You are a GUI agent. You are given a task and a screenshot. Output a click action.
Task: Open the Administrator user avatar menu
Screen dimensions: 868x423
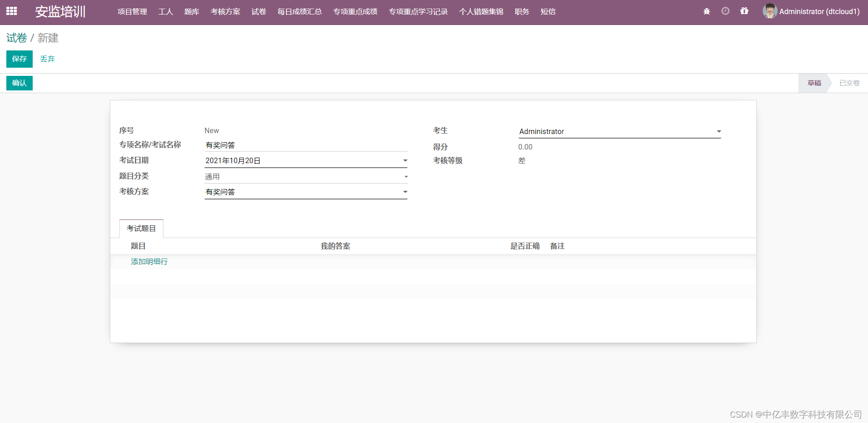click(811, 11)
